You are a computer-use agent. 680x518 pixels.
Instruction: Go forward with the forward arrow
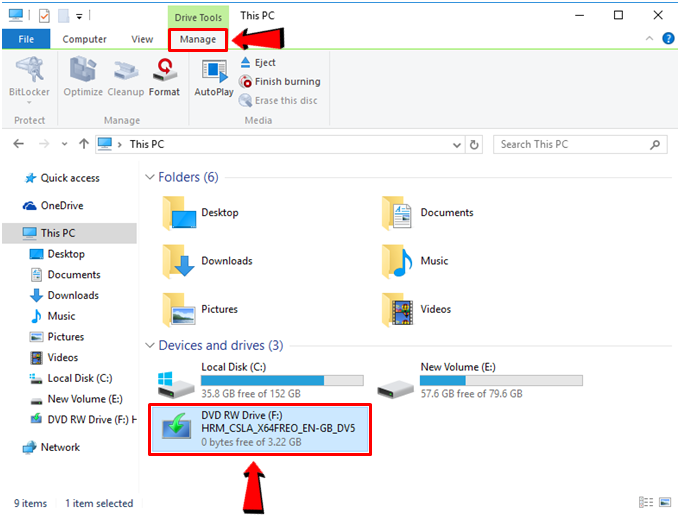pyautogui.click(x=44, y=144)
